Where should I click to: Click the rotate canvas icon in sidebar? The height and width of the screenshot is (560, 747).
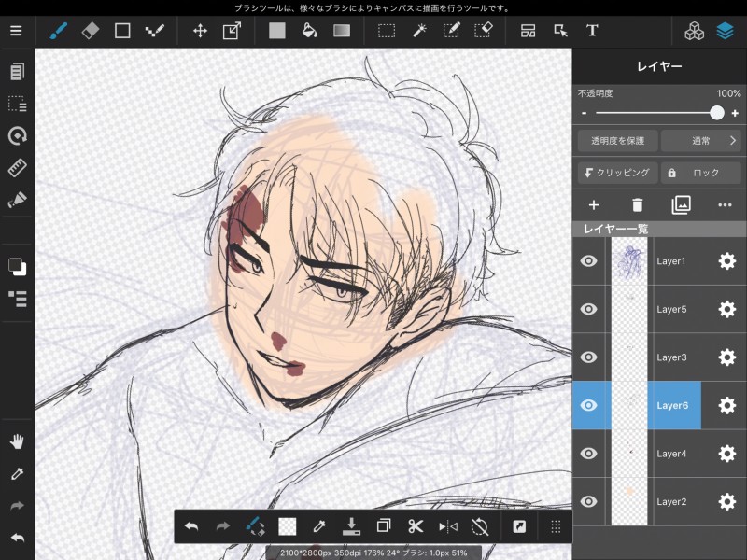coord(17,135)
